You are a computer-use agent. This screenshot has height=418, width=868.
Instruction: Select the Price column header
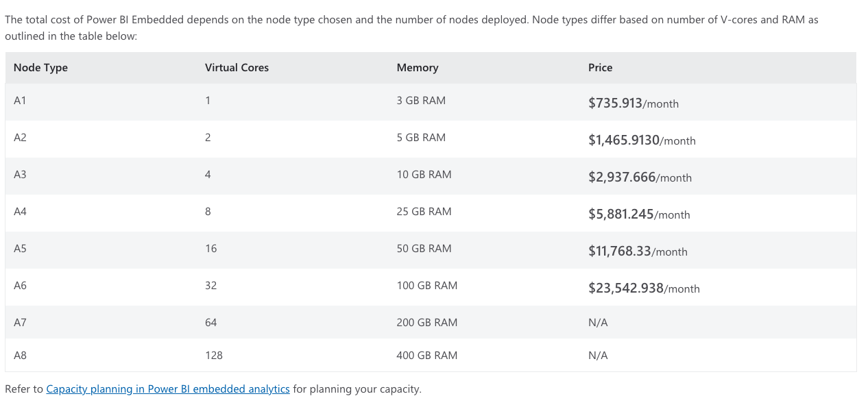pyautogui.click(x=600, y=68)
